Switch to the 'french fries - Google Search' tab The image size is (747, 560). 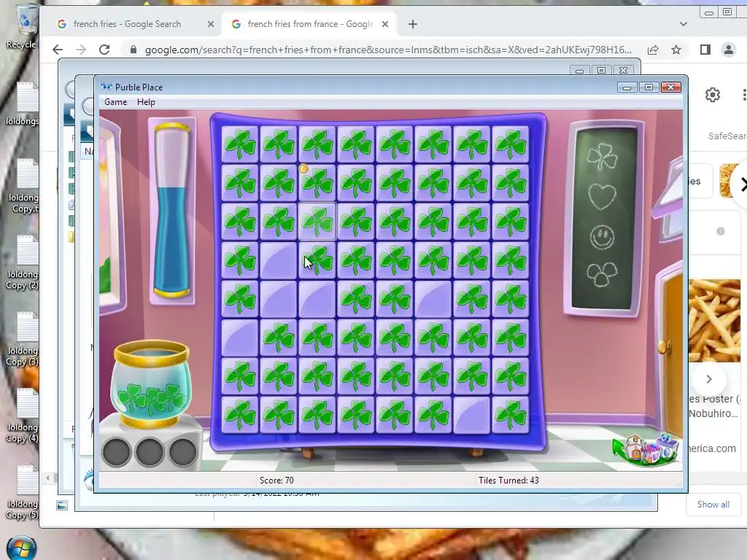pos(127,24)
